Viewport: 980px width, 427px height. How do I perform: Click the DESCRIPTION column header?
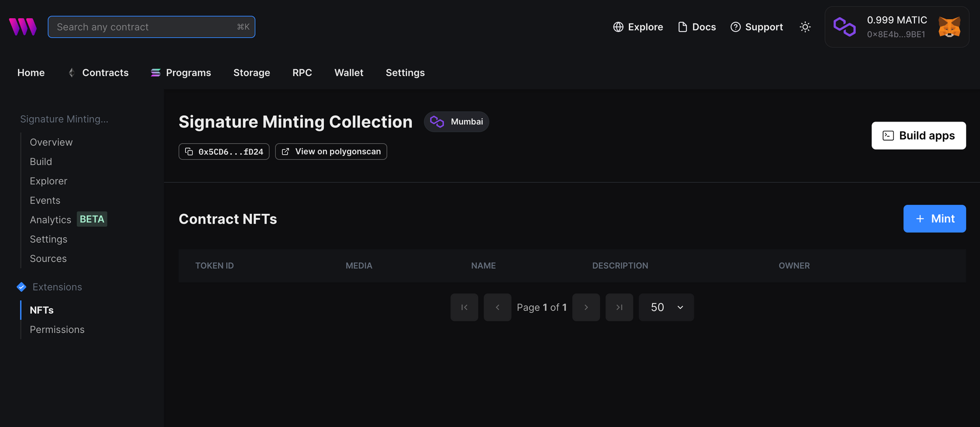click(620, 266)
